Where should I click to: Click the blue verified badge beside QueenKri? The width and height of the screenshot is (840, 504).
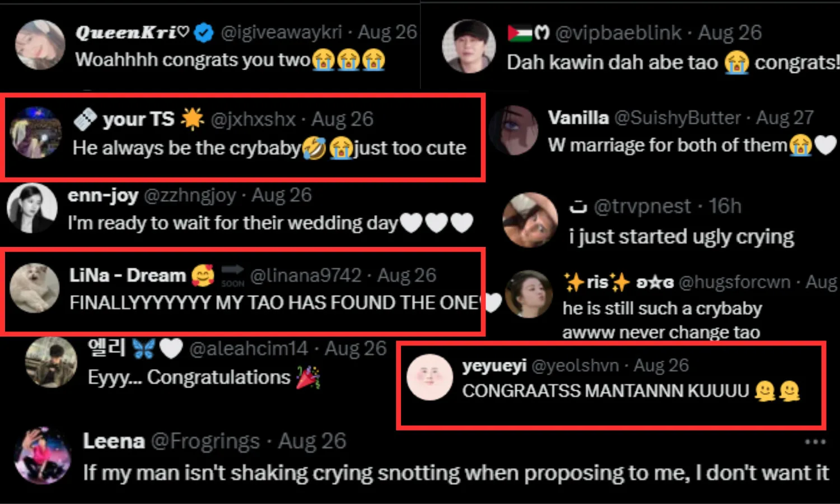(x=204, y=33)
